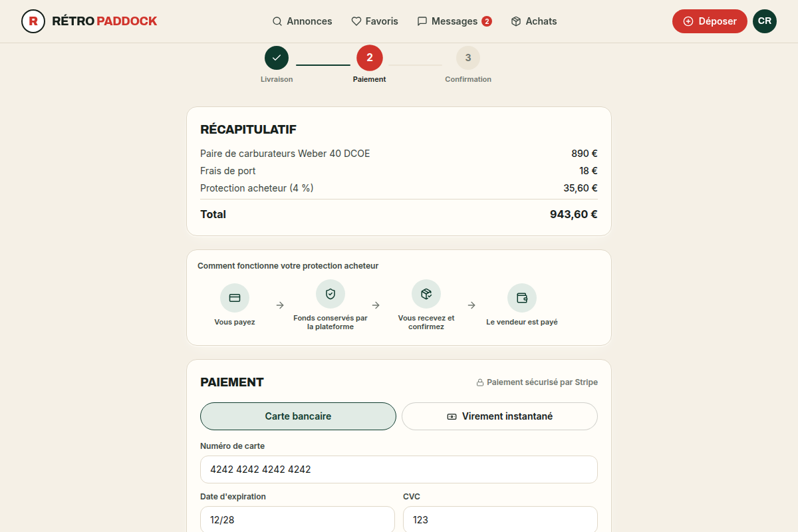Click the Messages unread badge showing 2
The width and height of the screenshot is (798, 532).
click(487, 21)
